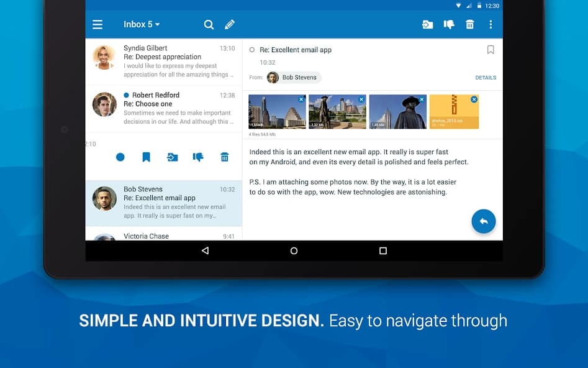Delete the open email with the trash icon

click(470, 24)
